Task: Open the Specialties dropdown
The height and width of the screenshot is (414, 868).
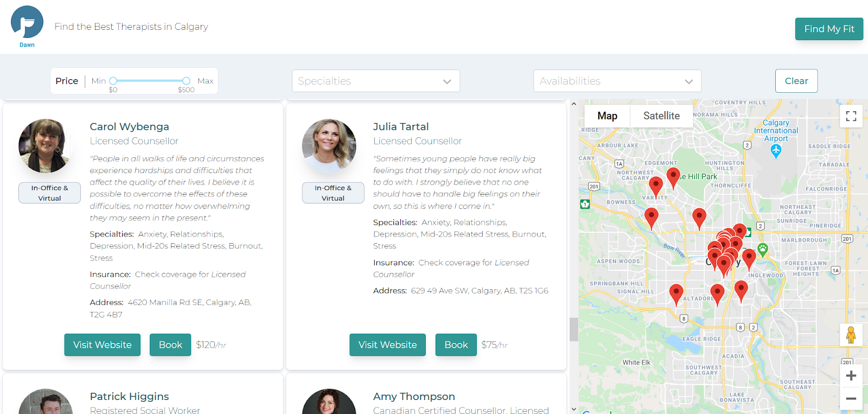Action: 376,81
